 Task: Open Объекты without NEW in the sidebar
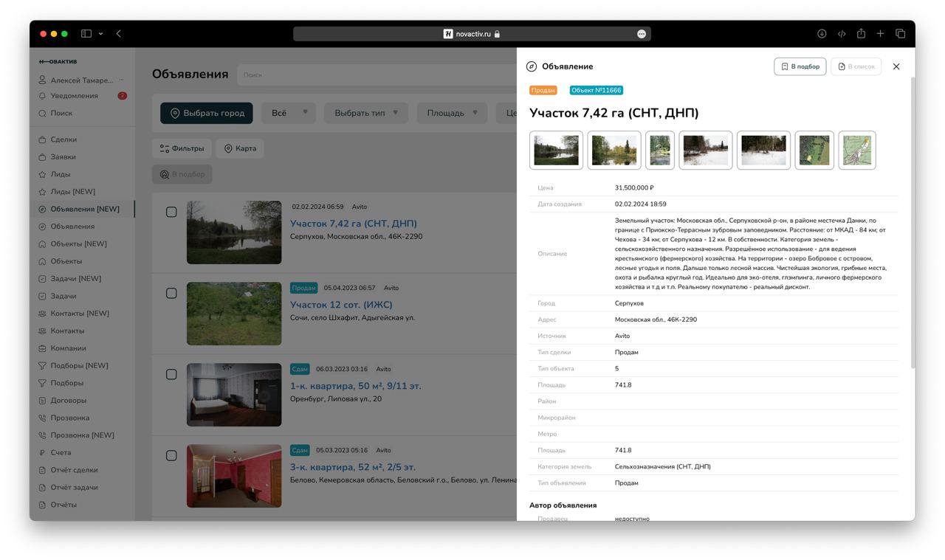pyautogui.click(x=66, y=261)
